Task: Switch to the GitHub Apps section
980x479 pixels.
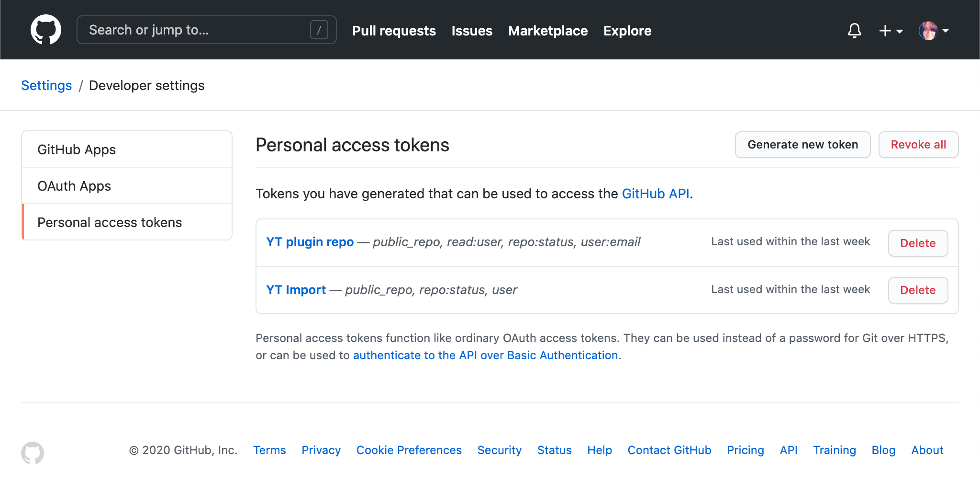Action: [x=77, y=149]
